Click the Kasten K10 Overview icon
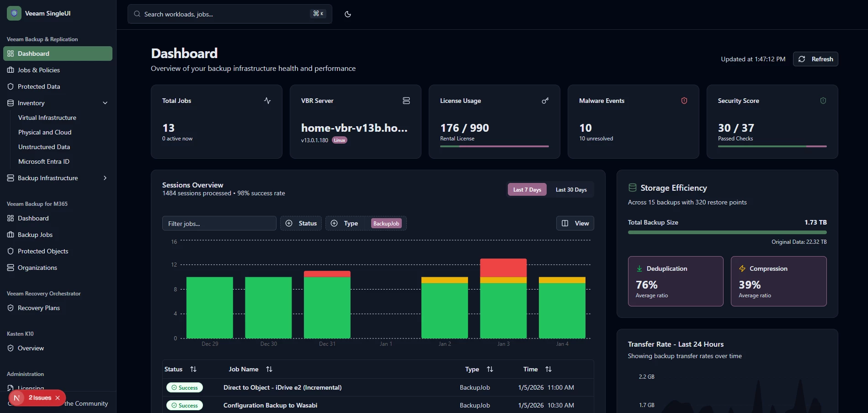The image size is (868, 413). (11, 348)
